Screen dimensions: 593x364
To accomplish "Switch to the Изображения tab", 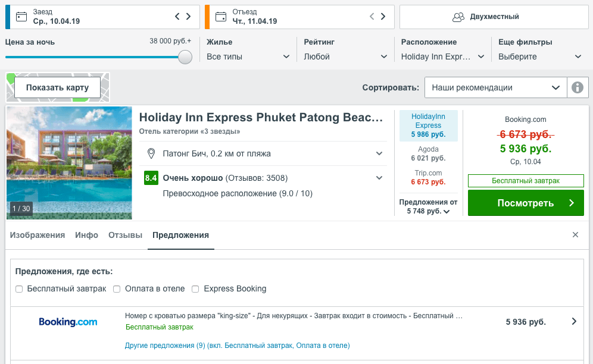I will [38, 235].
